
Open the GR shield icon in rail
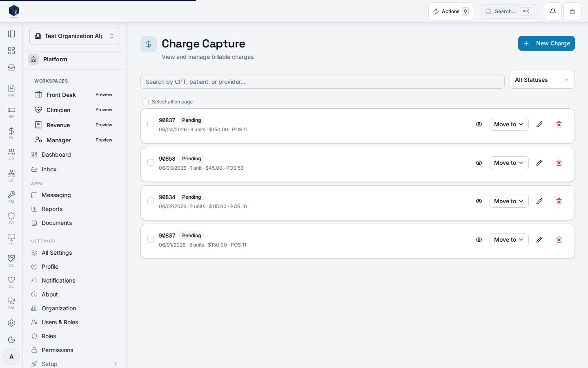pyautogui.click(x=11, y=218)
